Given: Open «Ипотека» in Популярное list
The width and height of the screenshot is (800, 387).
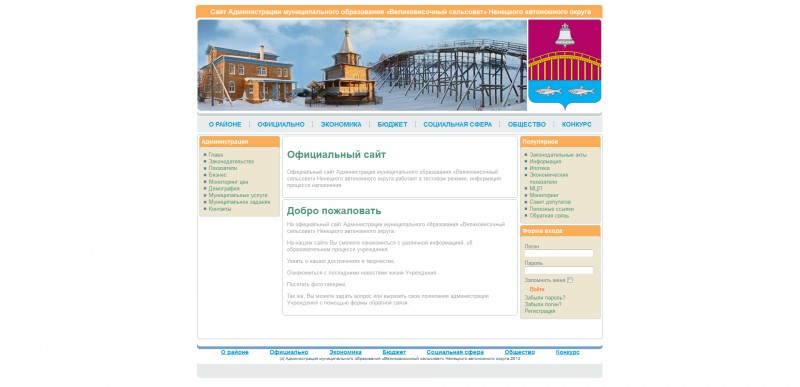Looking at the screenshot, I should click(539, 168).
